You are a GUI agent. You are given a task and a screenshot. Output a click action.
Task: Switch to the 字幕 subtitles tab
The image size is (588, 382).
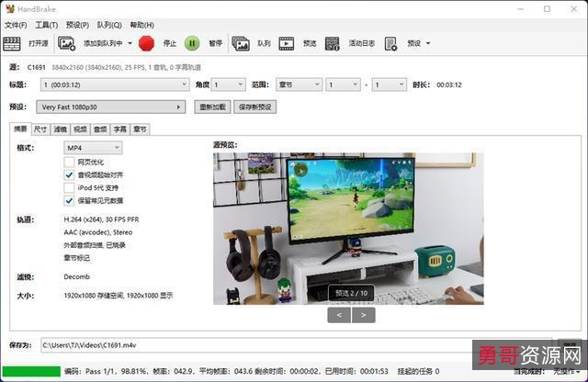click(x=120, y=129)
